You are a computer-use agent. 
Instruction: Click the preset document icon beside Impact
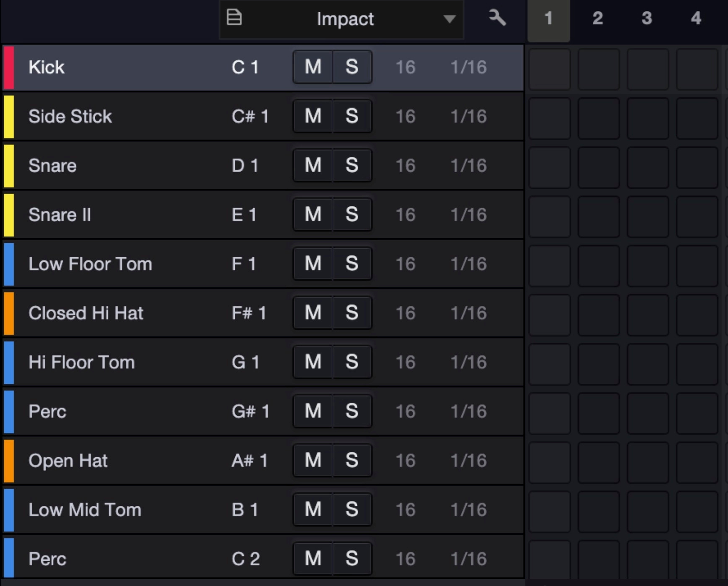tap(234, 18)
